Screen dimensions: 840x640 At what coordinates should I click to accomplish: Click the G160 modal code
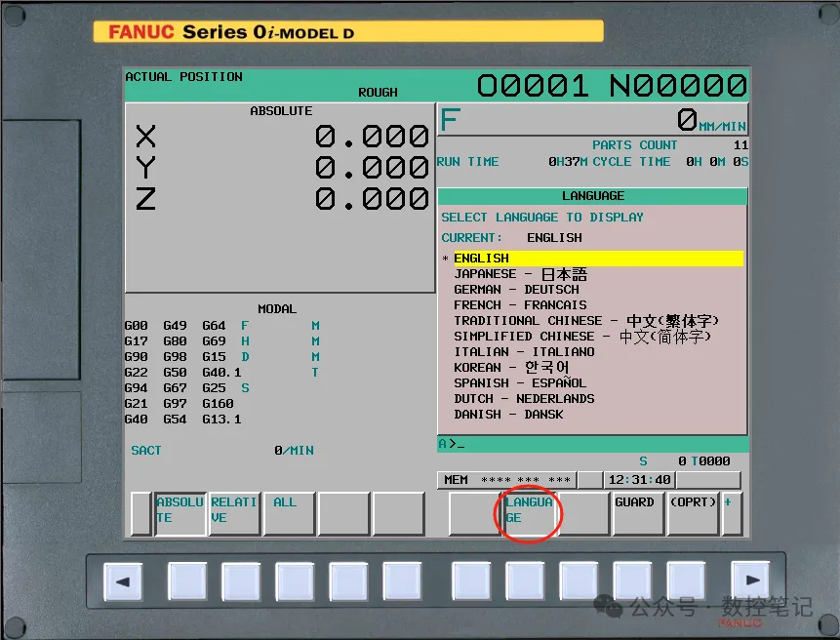pos(218,403)
